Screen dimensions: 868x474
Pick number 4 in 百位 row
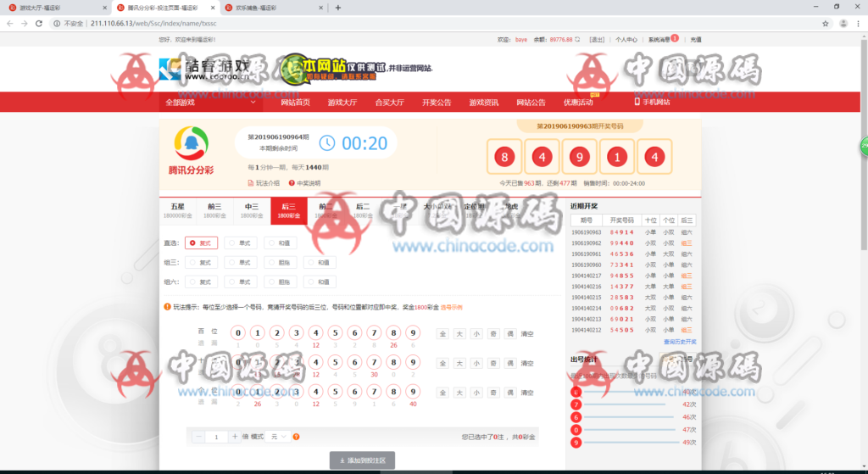tap(316, 332)
